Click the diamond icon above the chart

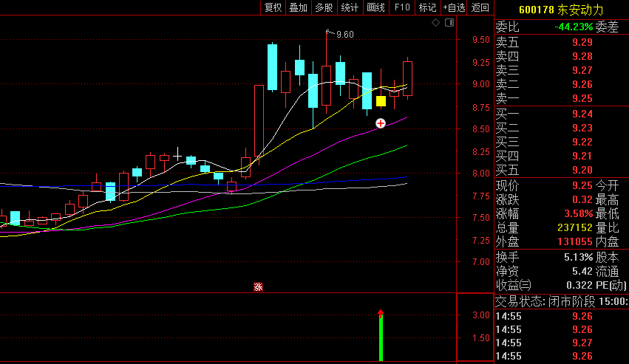pyautogui.click(x=435, y=23)
